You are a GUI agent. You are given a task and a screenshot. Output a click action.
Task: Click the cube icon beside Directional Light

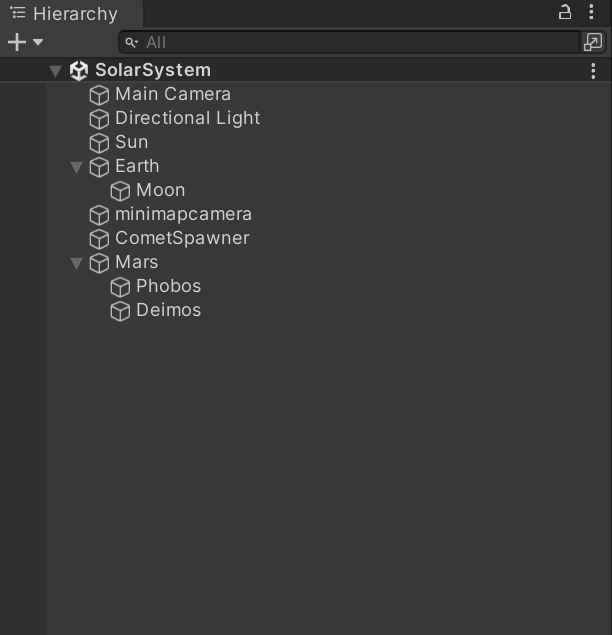99,119
